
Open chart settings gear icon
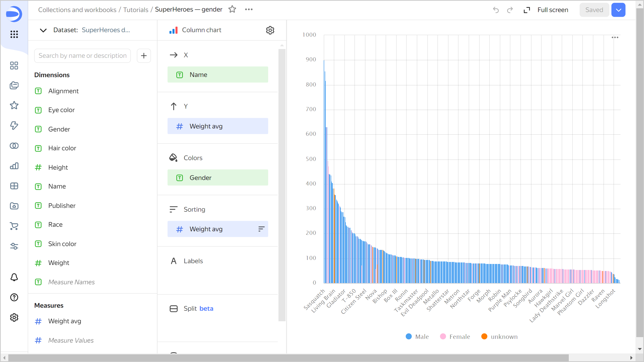coord(270,30)
